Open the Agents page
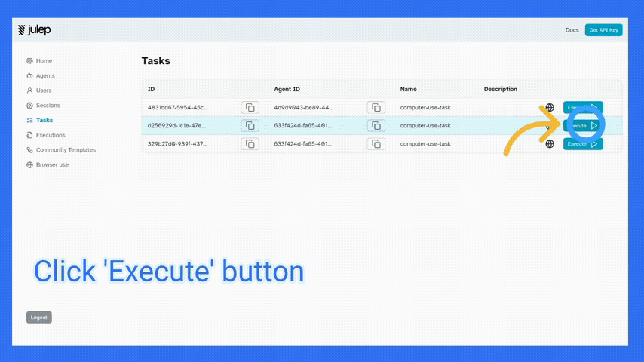The image size is (644, 362). tap(45, 75)
